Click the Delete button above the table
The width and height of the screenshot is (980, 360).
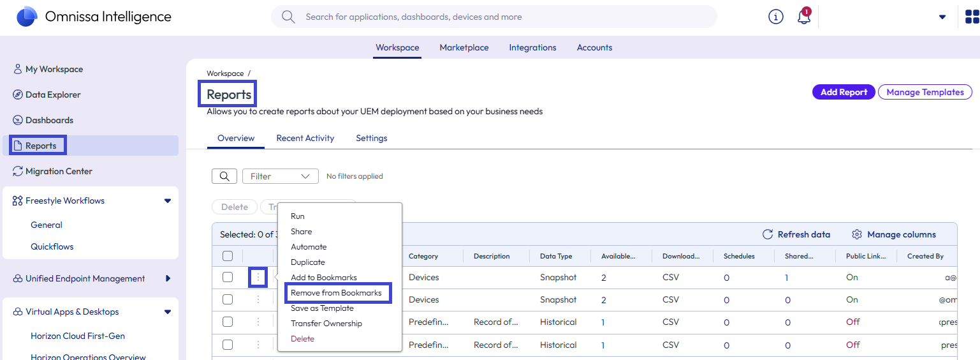tap(235, 207)
